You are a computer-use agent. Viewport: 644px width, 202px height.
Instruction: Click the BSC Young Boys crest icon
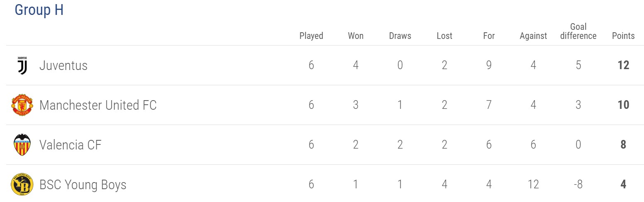pos(22,185)
